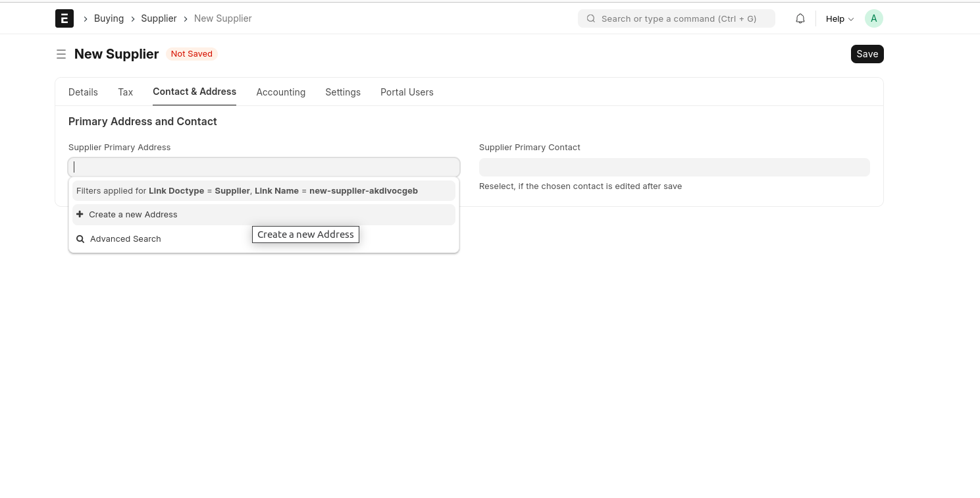Toggle the sidebar hamburger menu icon
The height and width of the screenshot is (498, 980).
61,54
